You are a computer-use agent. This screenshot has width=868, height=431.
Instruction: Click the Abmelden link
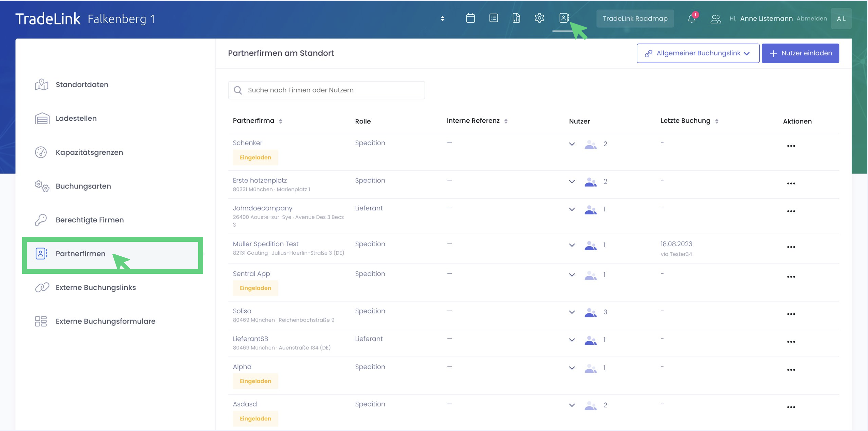(811, 18)
